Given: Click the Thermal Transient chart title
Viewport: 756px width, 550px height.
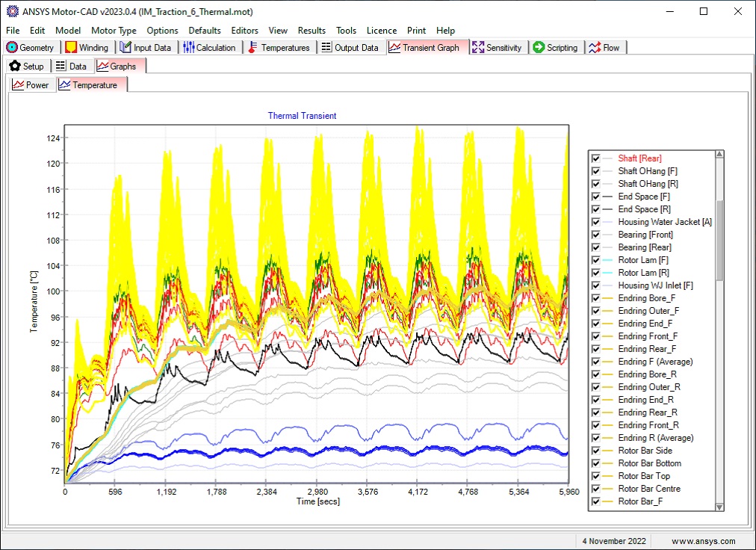Looking at the screenshot, I should click(303, 116).
